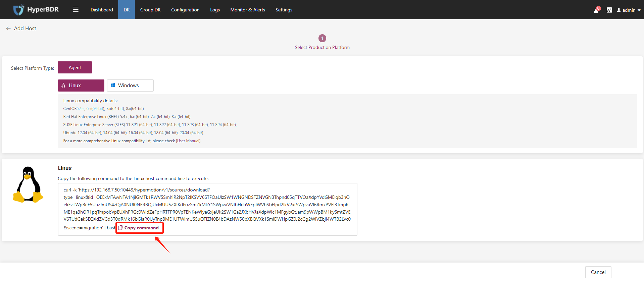
Task: Click the Add Host page title
Action: click(25, 29)
